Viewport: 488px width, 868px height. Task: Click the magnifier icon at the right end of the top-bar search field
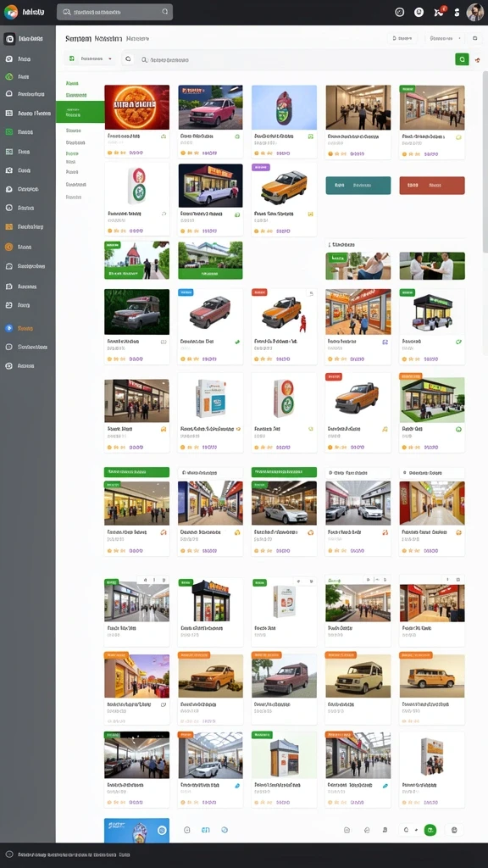pyautogui.click(x=165, y=12)
